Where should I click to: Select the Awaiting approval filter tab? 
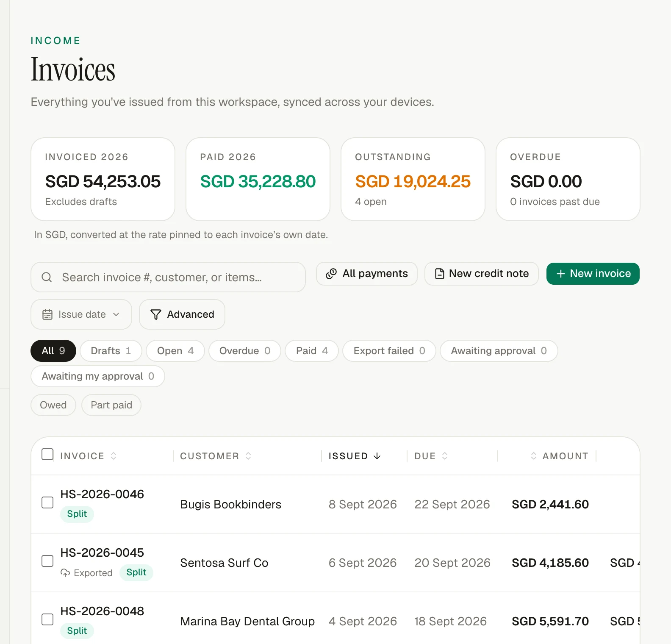coord(499,351)
